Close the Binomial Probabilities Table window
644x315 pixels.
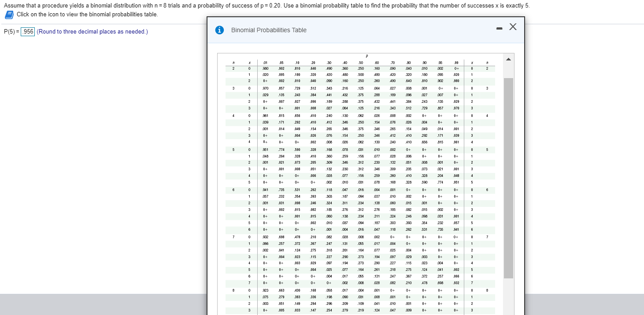click(513, 27)
